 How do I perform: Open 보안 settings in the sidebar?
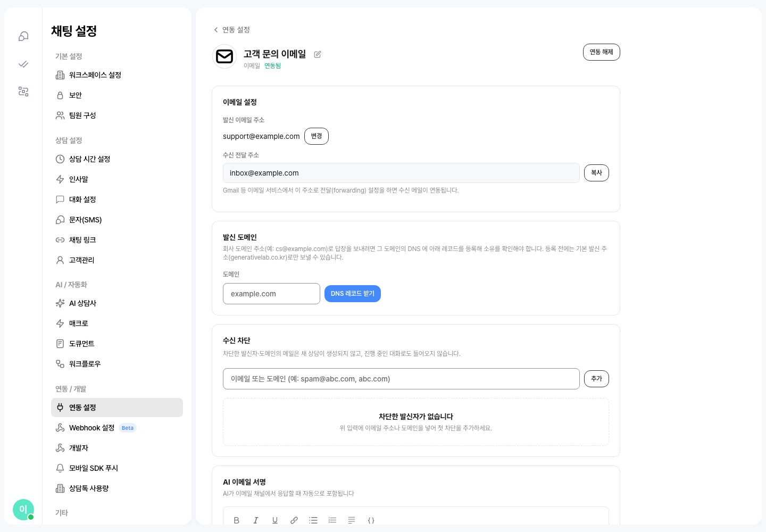coord(117,95)
